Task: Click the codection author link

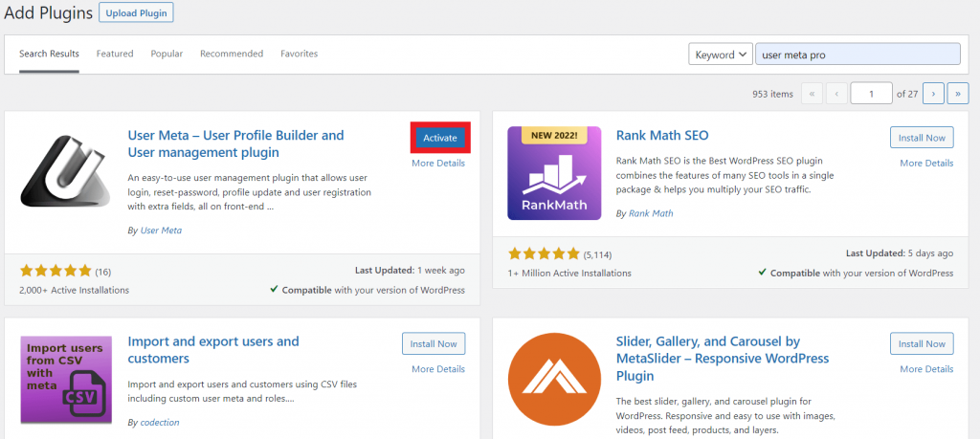Action: point(159,422)
